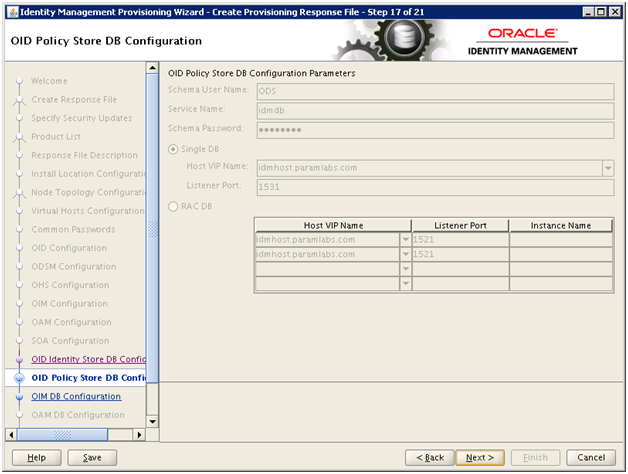Open OIM DB Configuration step link
The height and width of the screenshot is (474, 628).
click(x=76, y=396)
